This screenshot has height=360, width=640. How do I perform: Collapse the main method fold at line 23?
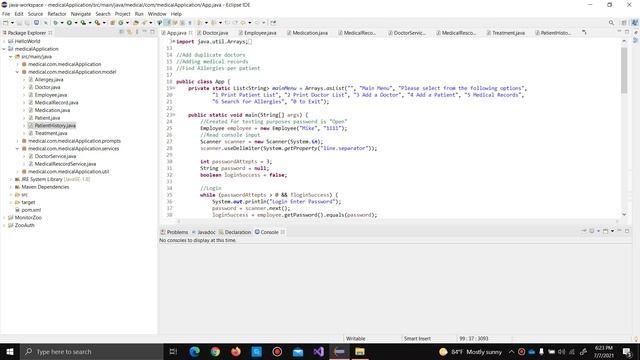pos(173,115)
